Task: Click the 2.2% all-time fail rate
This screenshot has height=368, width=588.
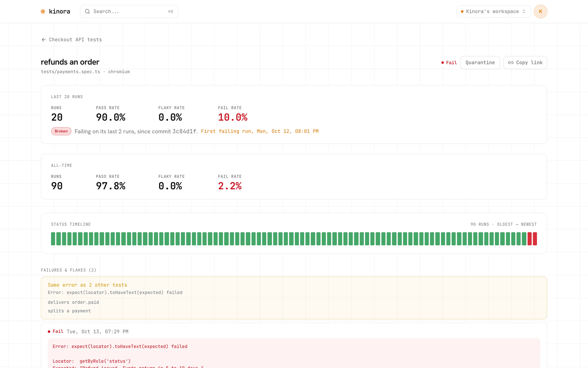Action: [x=230, y=186]
